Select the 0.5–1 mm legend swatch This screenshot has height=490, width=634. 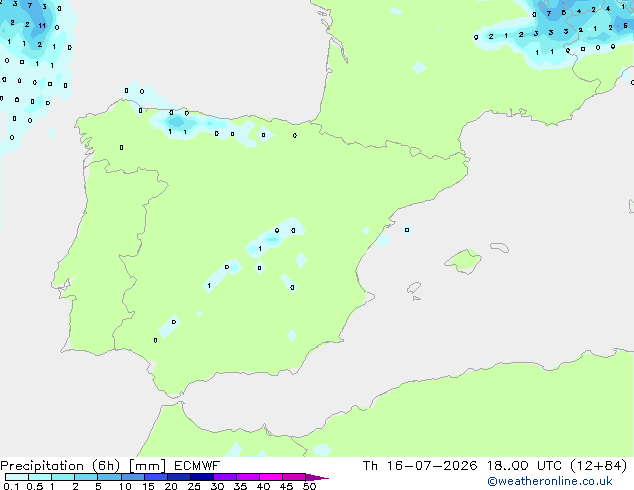pyautogui.click(x=40, y=477)
